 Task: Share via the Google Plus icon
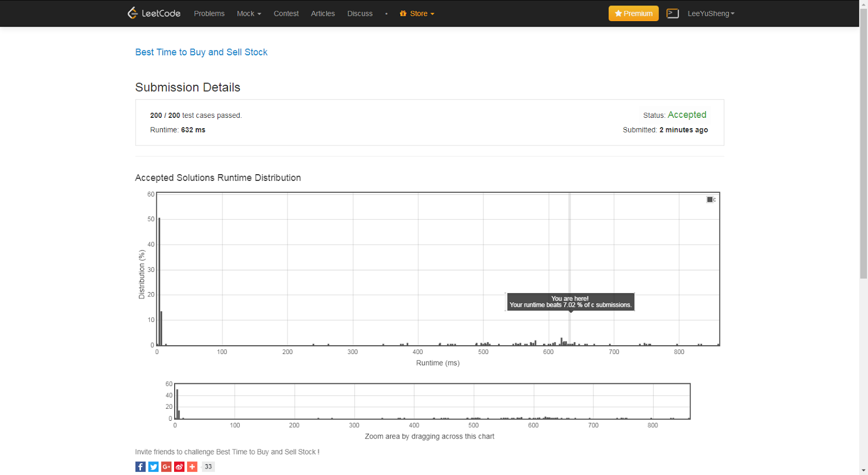coord(167,467)
